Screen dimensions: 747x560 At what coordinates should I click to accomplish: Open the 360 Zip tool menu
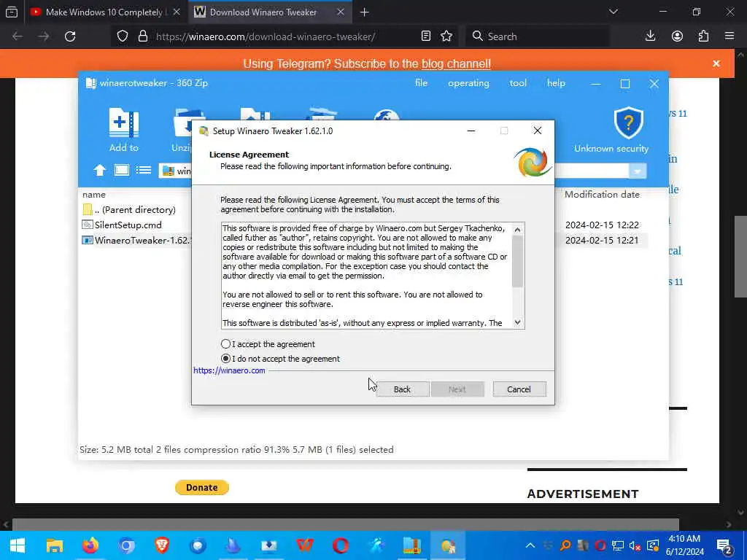click(x=518, y=83)
